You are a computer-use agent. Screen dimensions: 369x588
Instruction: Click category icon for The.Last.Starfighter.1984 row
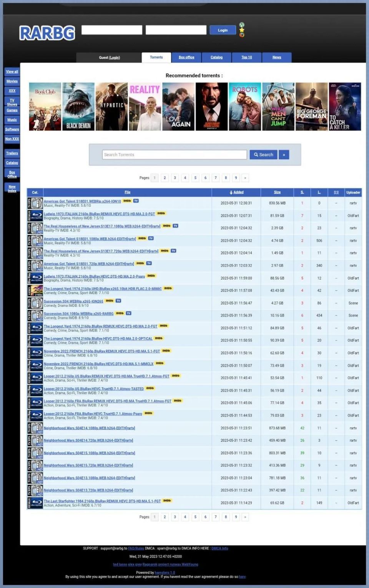point(35,503)
